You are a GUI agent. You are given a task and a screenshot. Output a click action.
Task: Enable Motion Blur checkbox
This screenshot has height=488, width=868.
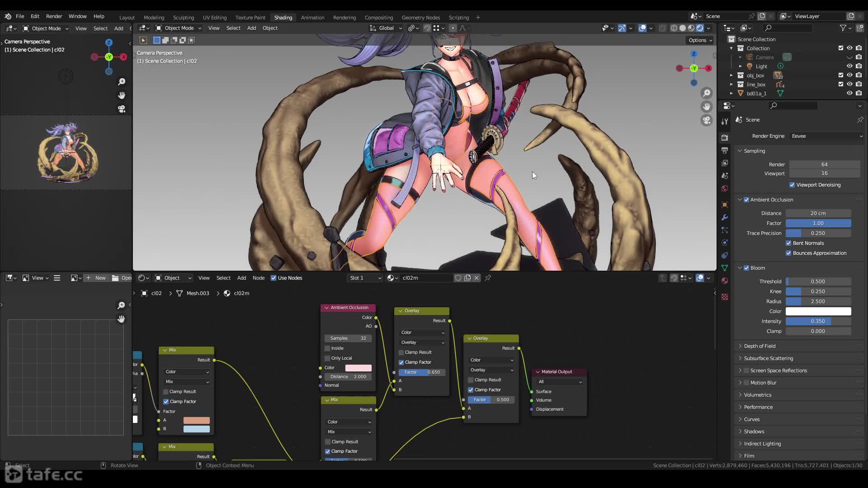click(x=746, y=383)
